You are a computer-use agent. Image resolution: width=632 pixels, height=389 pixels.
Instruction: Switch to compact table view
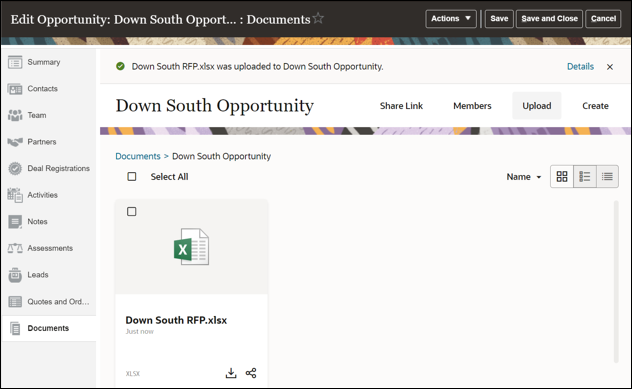607,177
